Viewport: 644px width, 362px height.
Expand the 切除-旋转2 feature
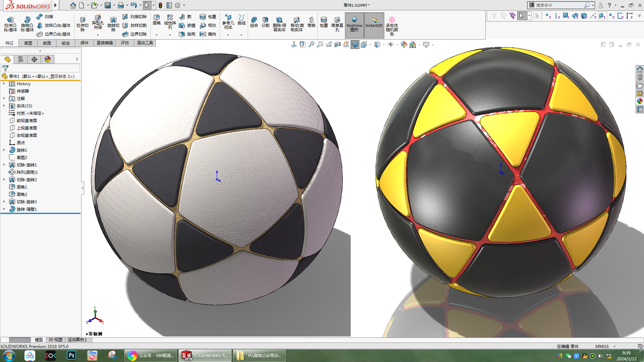point(4,179)
